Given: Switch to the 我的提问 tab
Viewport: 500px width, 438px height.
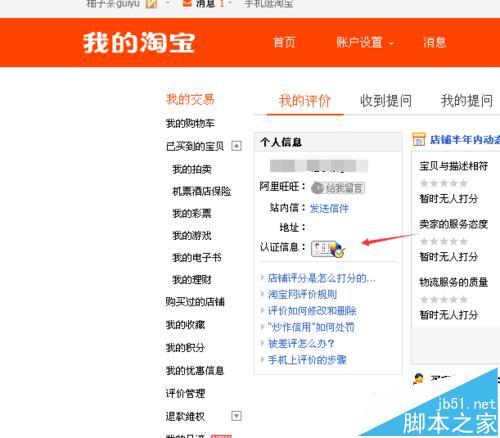Looking at the screenshot, I should pyautogui.click(x=467, y=101).
